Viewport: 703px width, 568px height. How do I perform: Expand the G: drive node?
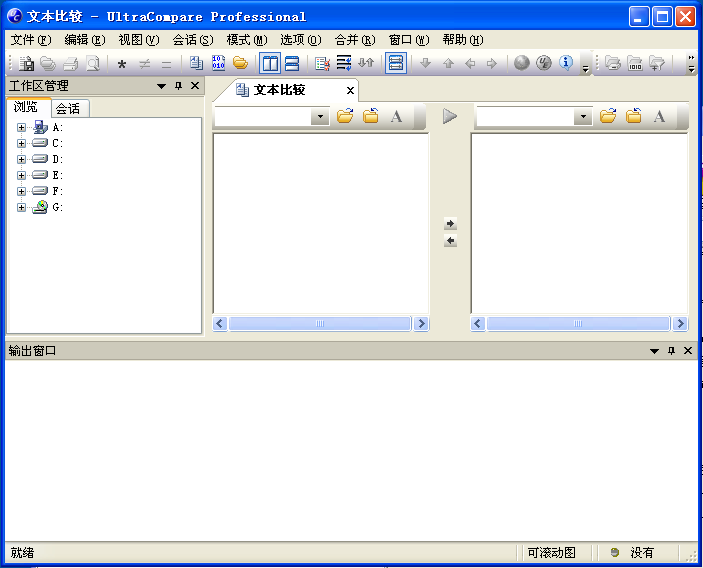point(21,207)
